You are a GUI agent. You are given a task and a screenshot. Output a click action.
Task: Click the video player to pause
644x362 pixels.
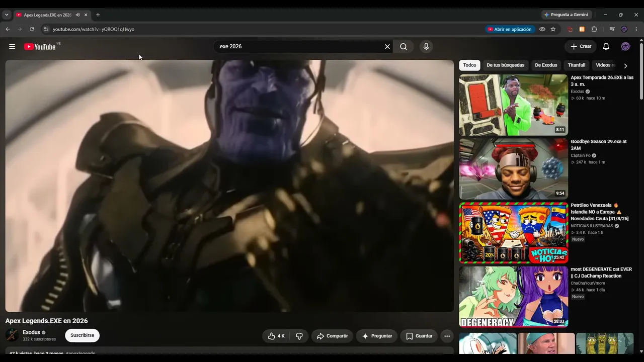pos(229,186)
